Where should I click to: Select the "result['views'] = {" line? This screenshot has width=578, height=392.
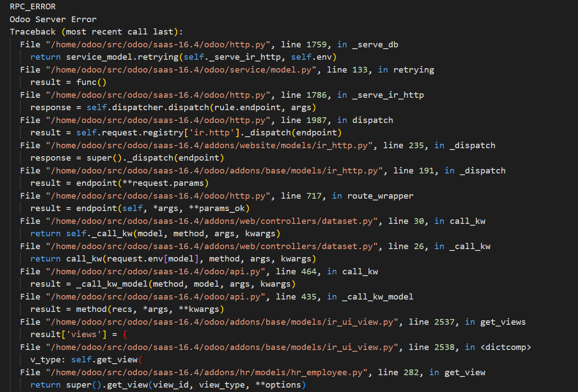coord(78,334)
